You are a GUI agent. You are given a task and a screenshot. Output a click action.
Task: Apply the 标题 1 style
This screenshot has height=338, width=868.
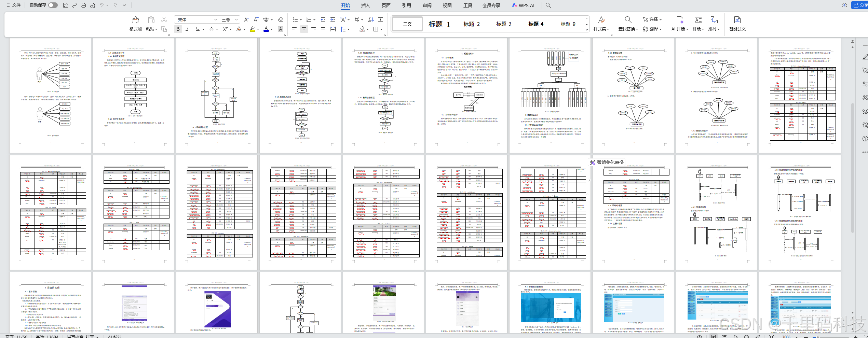click(x=439, y=24)
